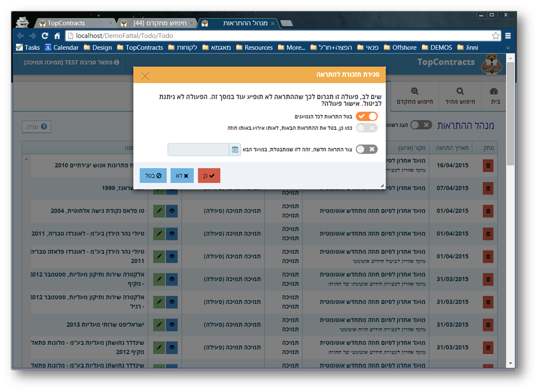Toggle the הצג רשומות switch on the page

coord(421,125)
